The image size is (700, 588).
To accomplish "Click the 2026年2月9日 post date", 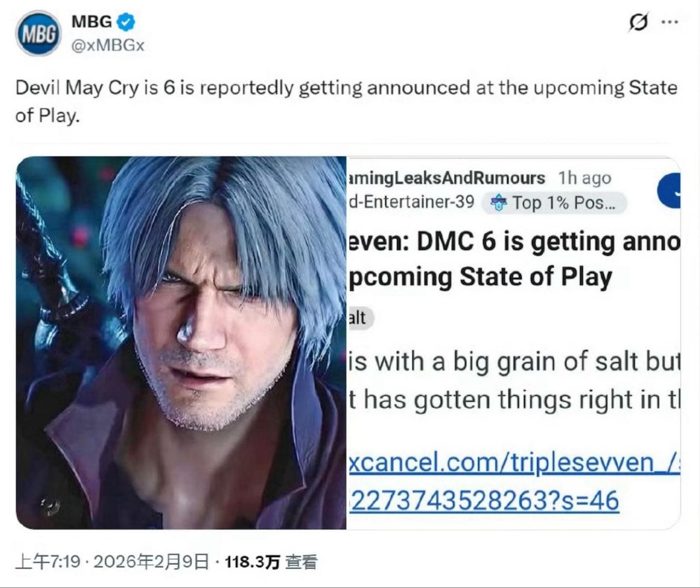I will [x=151, y=562].
